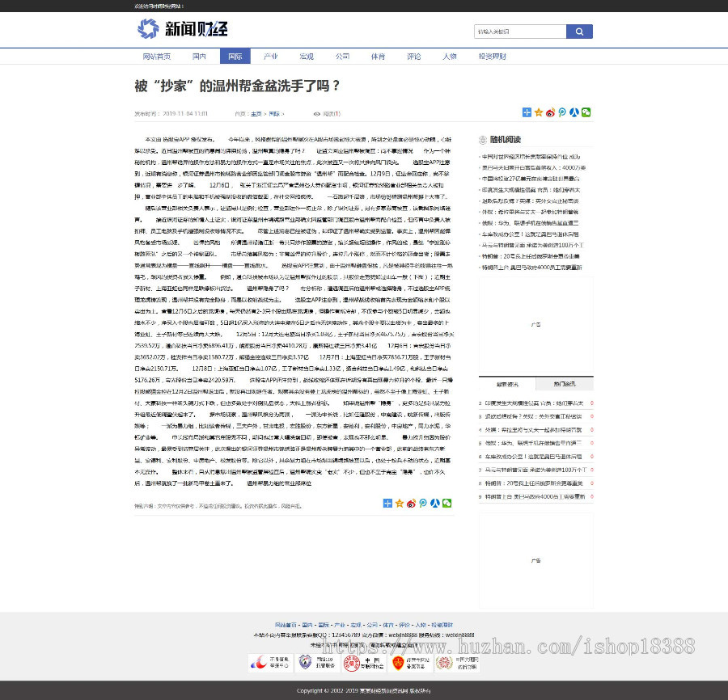
Task: Share to Tencent Weibo icon beside publish date
Action: 562,112
